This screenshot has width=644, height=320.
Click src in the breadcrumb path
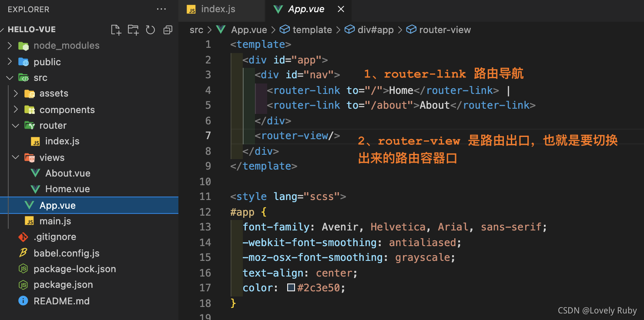[x=197, y=30]
